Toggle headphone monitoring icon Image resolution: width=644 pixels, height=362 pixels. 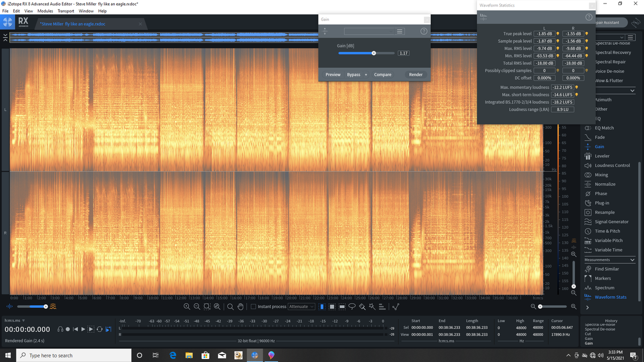60,329
